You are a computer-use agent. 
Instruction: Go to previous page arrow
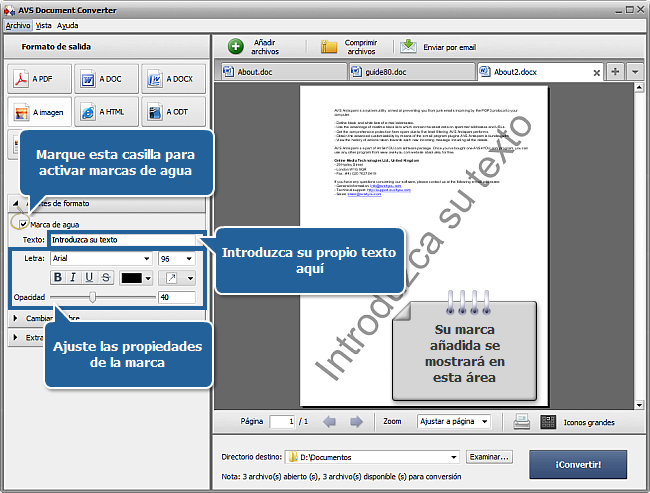pyautogui.click(x=330, y=422)
